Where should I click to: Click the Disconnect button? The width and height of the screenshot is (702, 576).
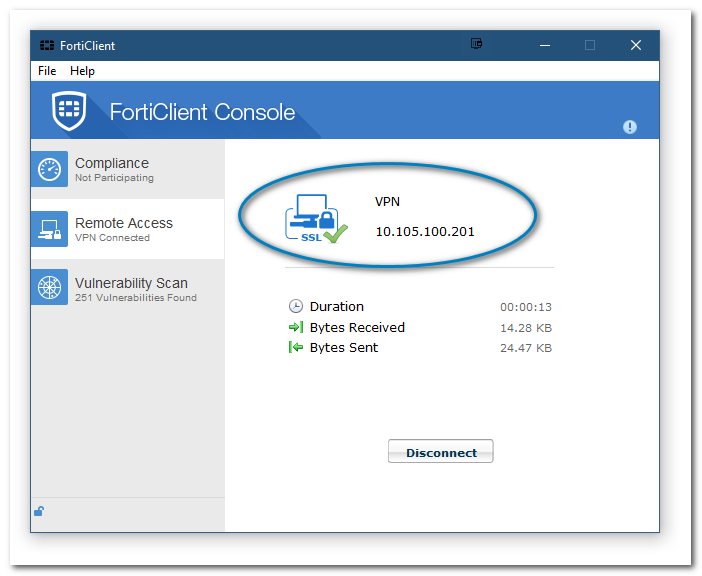point(441,451)
